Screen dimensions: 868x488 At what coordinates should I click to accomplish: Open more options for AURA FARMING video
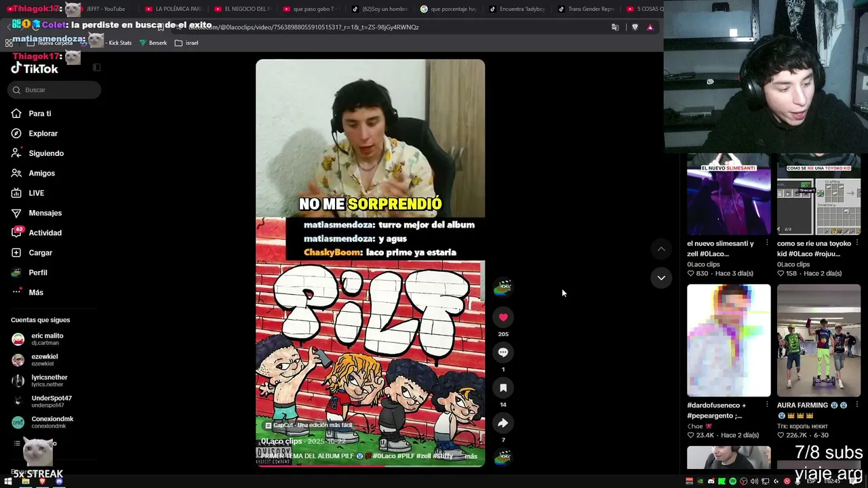pos(857,405)
